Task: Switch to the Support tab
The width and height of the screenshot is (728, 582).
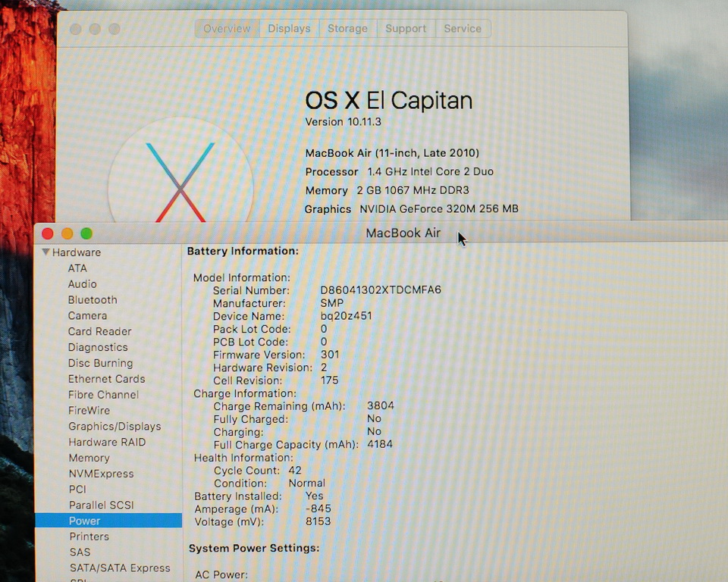Action: tap(406, 29)
